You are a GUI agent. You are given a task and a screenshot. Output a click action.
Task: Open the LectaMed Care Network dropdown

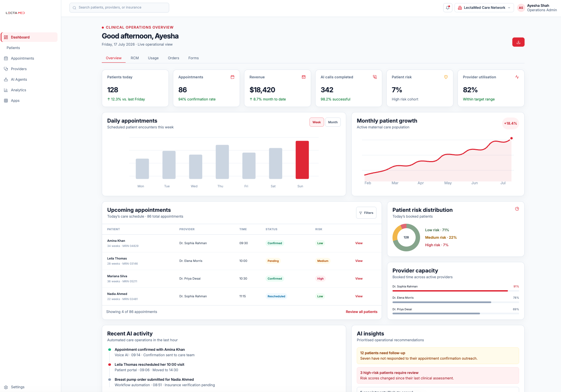[484, 8]
